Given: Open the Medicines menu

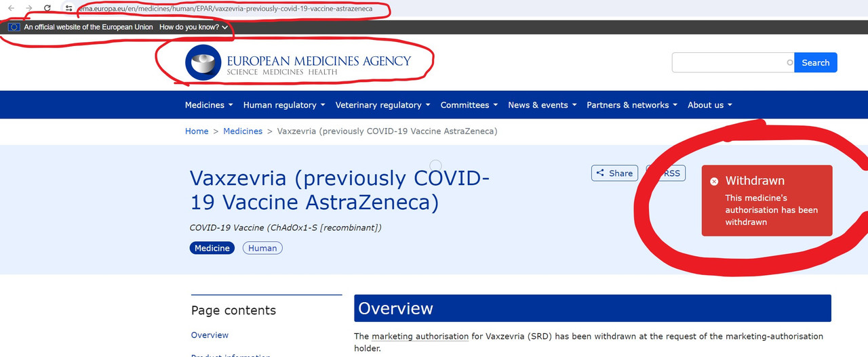Looking at the screenshot, I should pos(209,105).
